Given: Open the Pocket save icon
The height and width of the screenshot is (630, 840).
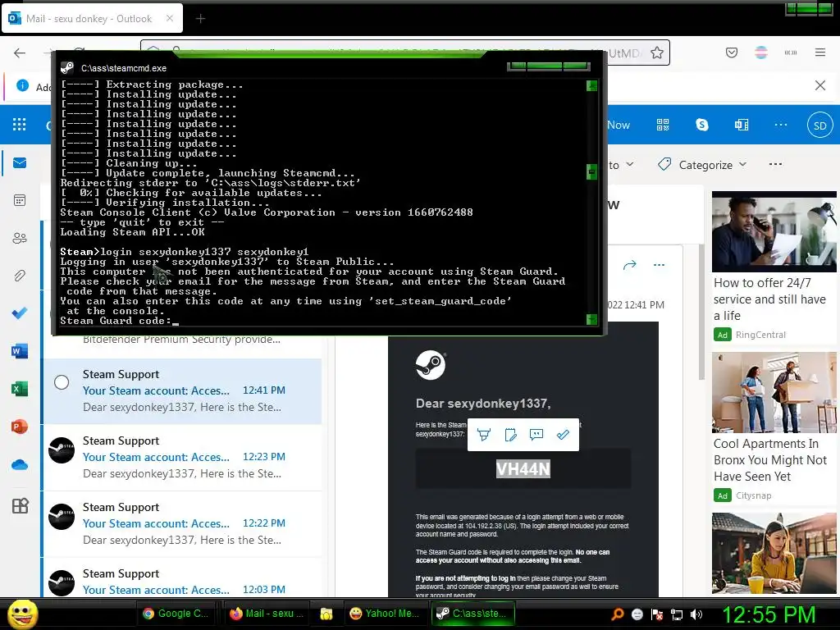Looking at the screenshot, I should [x=732, y=52].
